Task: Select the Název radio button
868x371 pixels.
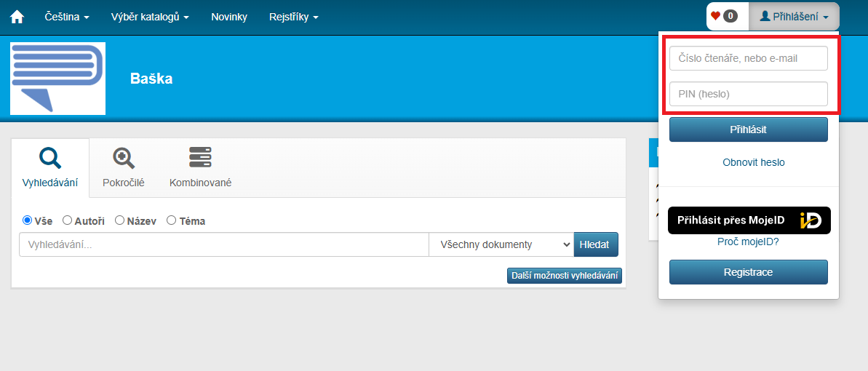Action: 120,220
